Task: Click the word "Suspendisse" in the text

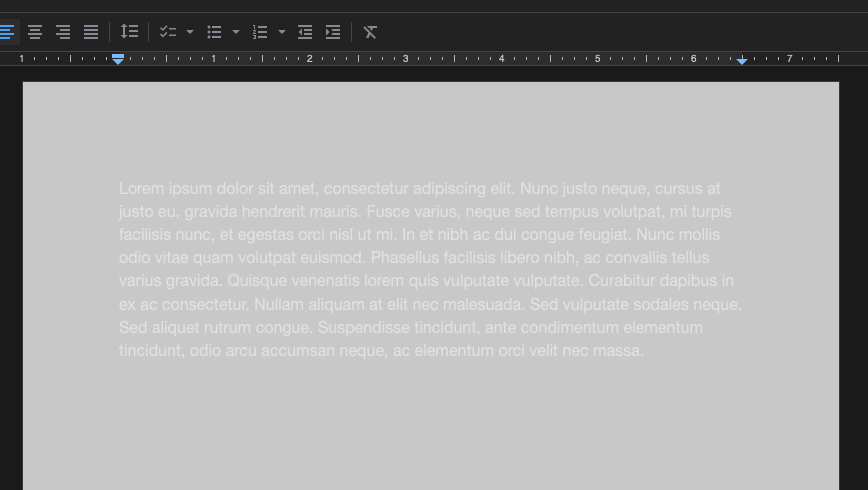Action: coord(364,327)
